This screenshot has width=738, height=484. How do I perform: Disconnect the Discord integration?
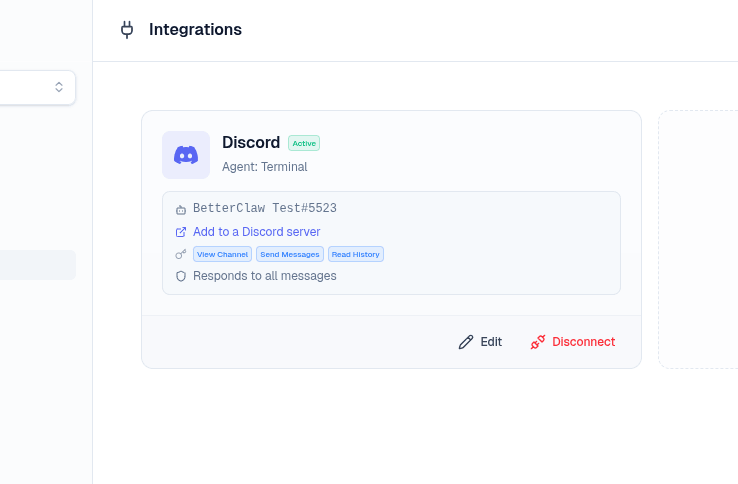pos(573,342)
